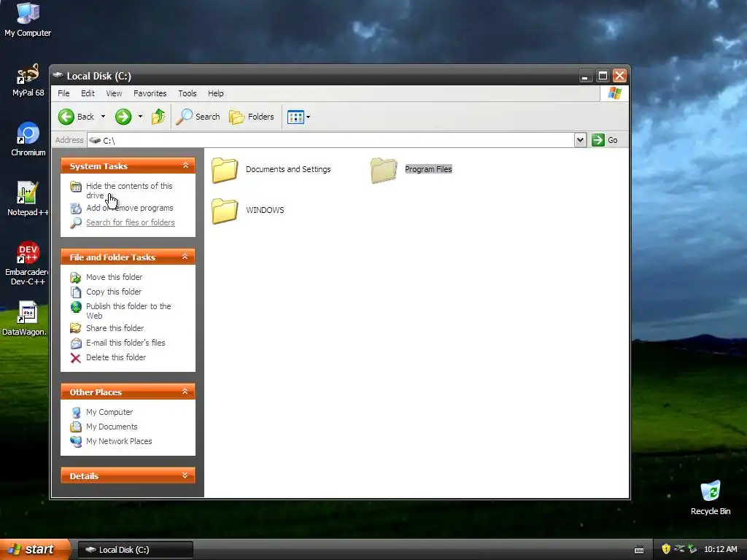Select the Embarcadero Dev-C++ desktop shortcut
Viewport: 747px width, 560px height.
(27, 263)
